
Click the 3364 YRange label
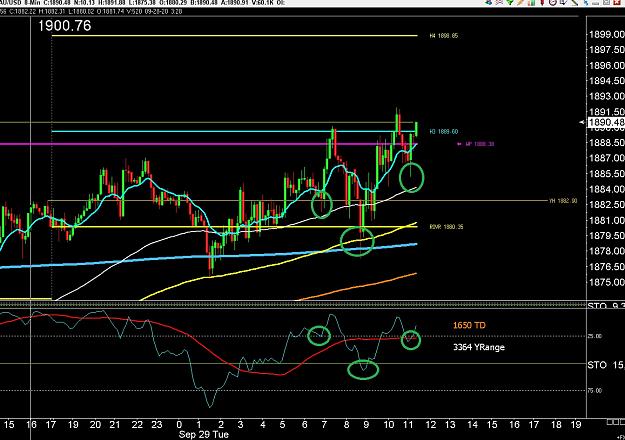pyautogui.click(x=479, y=347)
